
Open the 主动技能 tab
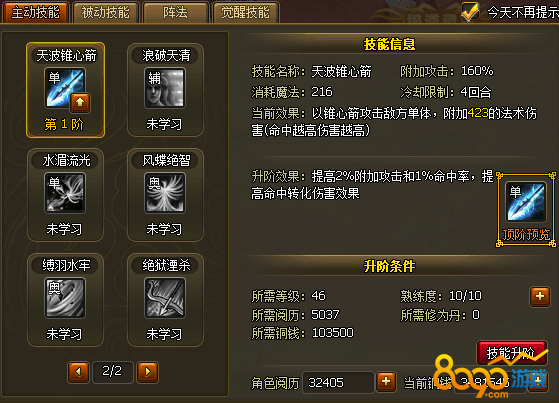pyautogui.click(x=35, y=12)
